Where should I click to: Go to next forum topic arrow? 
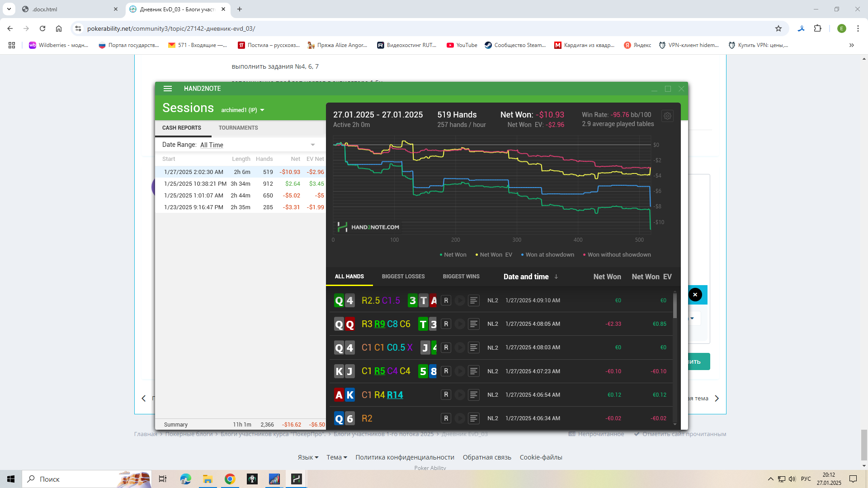tap(717, 399)
